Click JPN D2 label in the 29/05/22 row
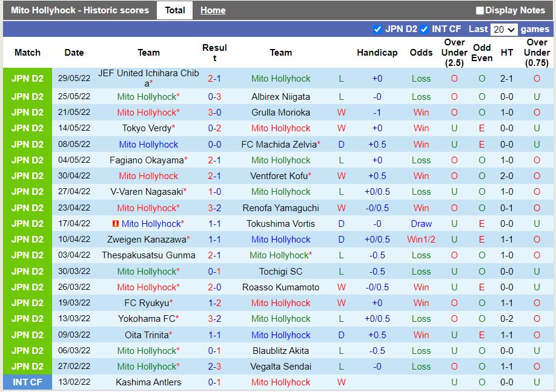Viewport: 556px width, 392px height. click(27, 79)
